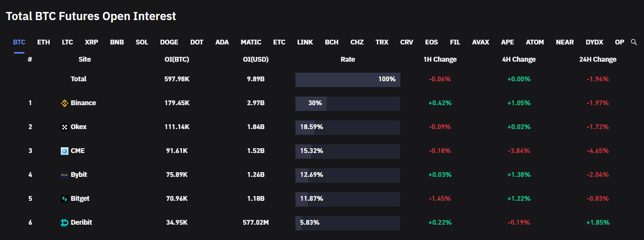Image resolution: width=644 pixels, height=240 pixels.
Task: Click the Bybit logo icon
Action: coord(65,175)
